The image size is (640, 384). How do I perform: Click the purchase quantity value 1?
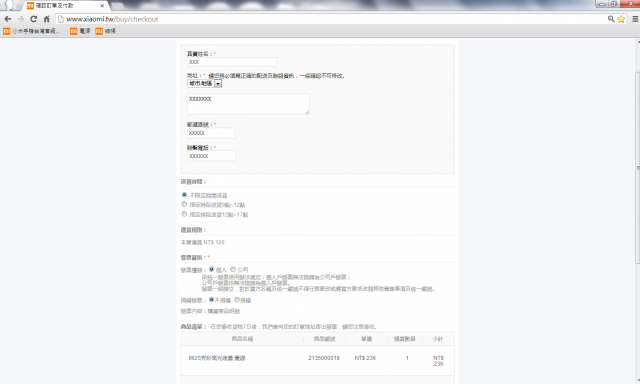[407, 358]
